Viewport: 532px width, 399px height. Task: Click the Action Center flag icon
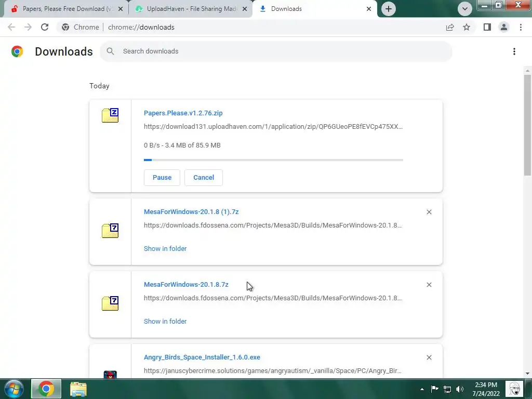(x=435, y=389)
